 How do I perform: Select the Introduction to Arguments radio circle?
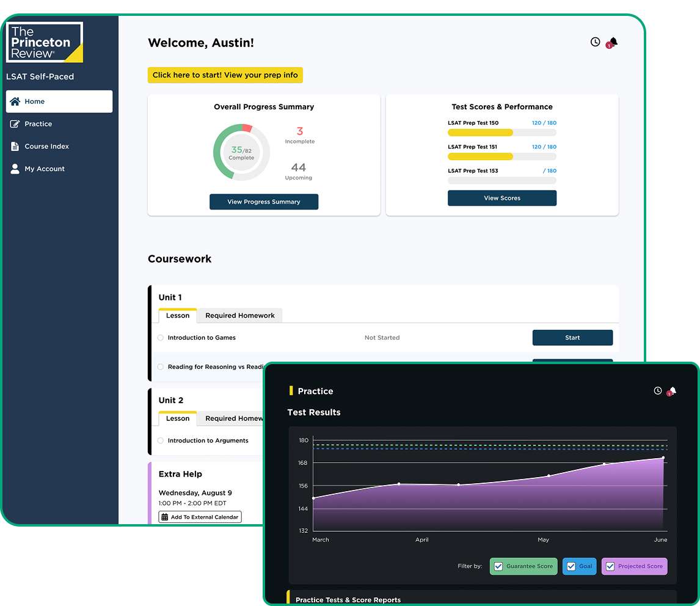[x=161, y=440]
